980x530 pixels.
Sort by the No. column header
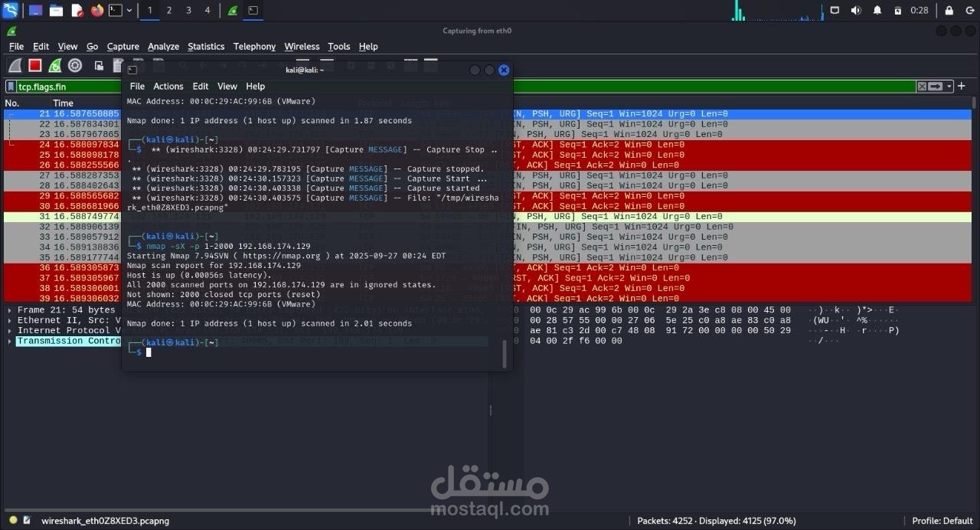[26, 103]
